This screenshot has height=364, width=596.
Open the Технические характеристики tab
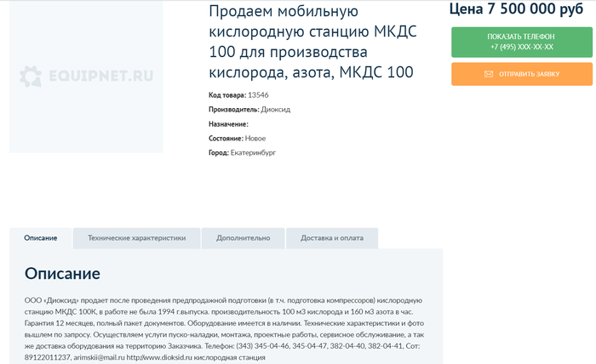[136, 238]
